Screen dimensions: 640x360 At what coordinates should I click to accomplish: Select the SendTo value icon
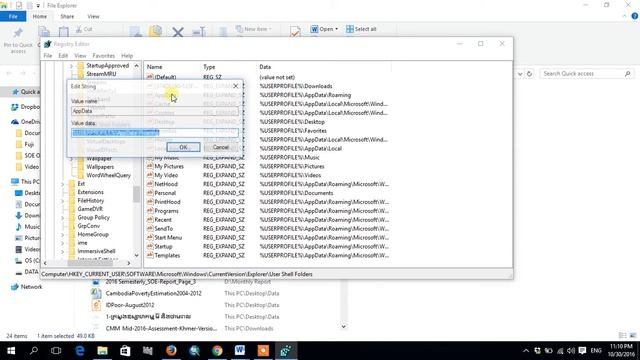(x=150, y=229)
